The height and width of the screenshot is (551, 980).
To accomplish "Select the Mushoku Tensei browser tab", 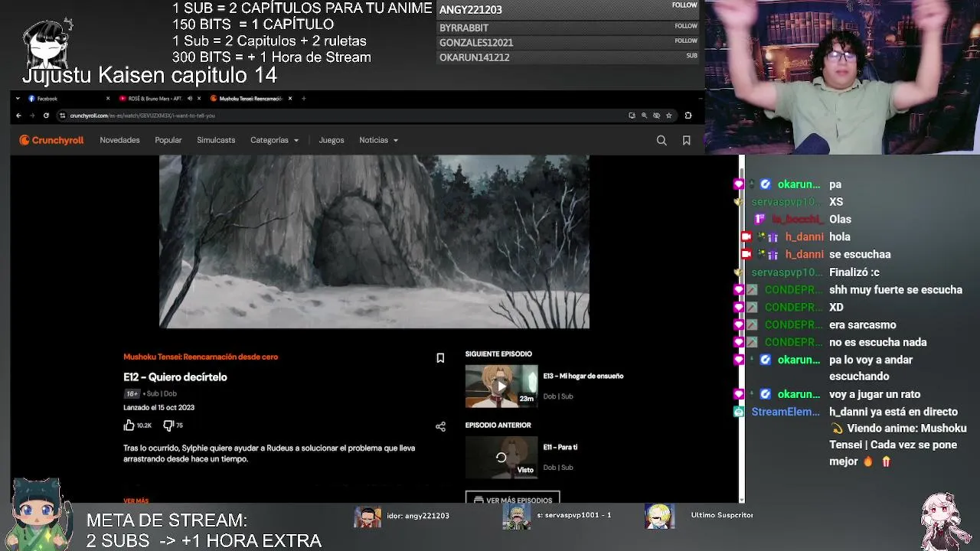I will point(251,99).
